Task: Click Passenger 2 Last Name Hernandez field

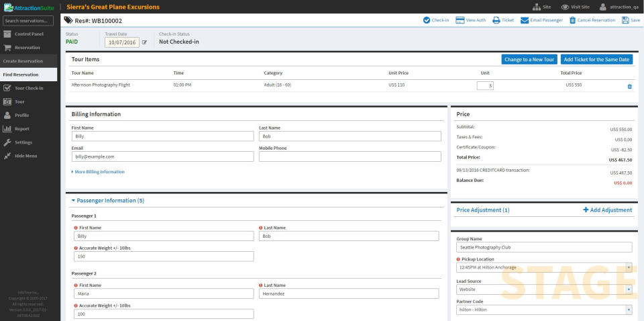Action: click(x=349, y=293)
